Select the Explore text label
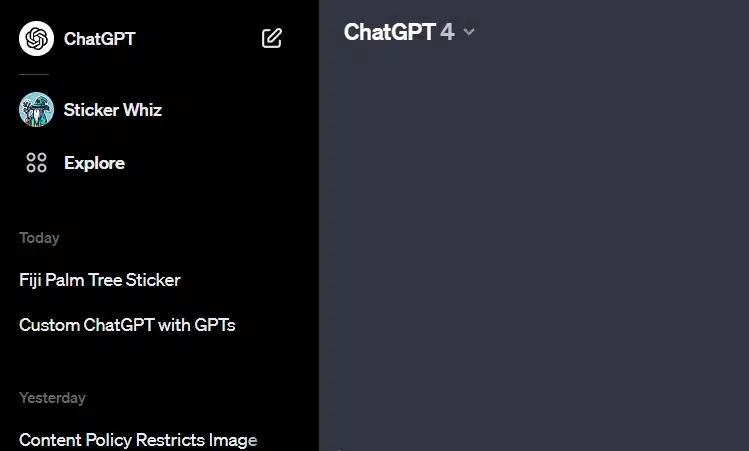 click(x=95, y=163)
